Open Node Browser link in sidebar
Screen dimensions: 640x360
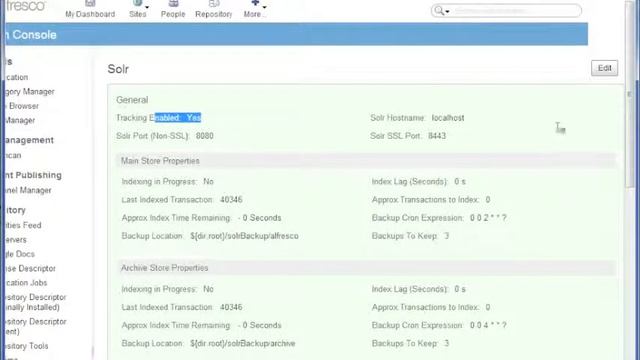[22, 106]
